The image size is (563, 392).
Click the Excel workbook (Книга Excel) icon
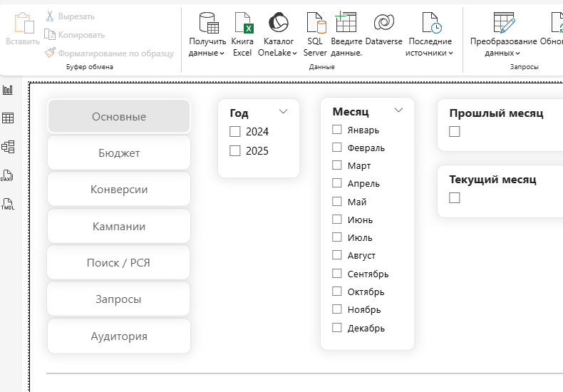(244, 23)
